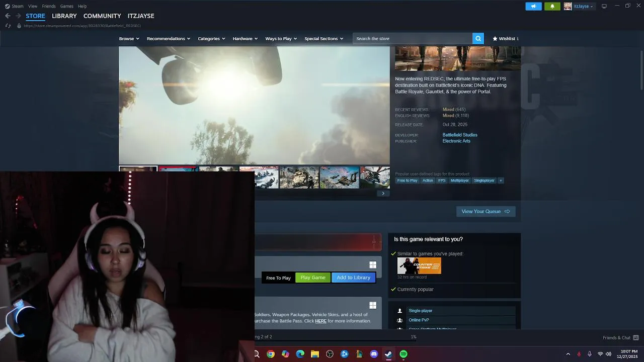Image resolution: width=644 pixels, height=362 pixels.
Task: Open the ITZJAYSE profile tab
Action: coord(141,16)
